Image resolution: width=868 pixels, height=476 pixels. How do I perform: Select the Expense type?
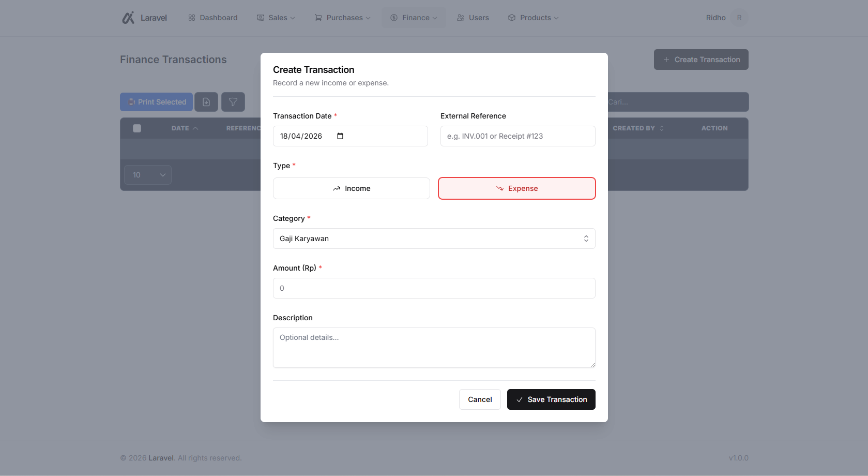pyautogui.click(x=517, y=188)
